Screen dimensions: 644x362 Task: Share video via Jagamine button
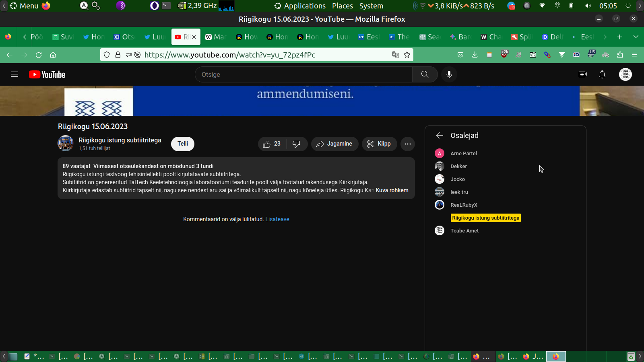click(x=334, y=144)
